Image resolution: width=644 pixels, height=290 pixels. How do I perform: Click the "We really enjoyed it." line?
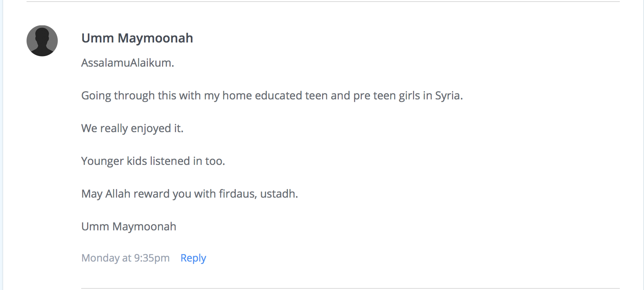tap(132, 129)
